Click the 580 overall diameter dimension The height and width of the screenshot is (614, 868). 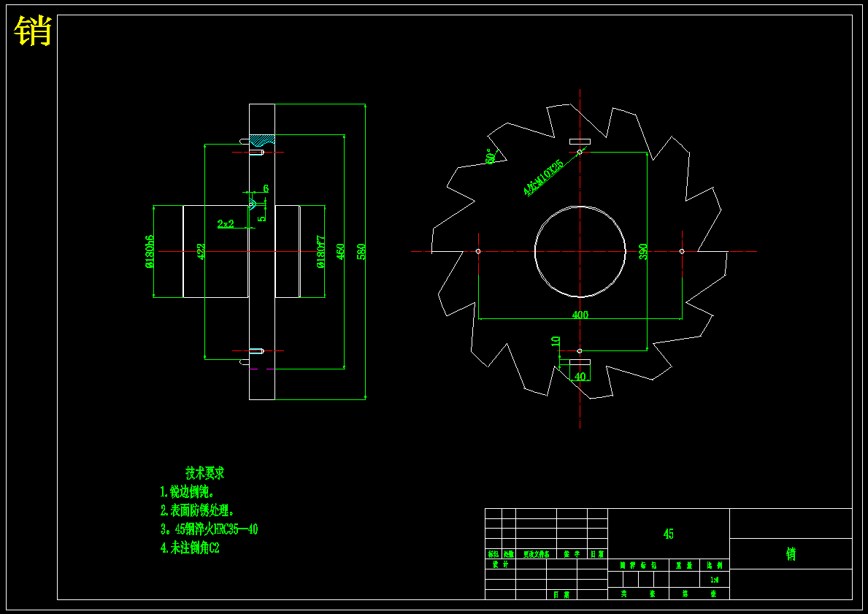click(x=361, y=251)
